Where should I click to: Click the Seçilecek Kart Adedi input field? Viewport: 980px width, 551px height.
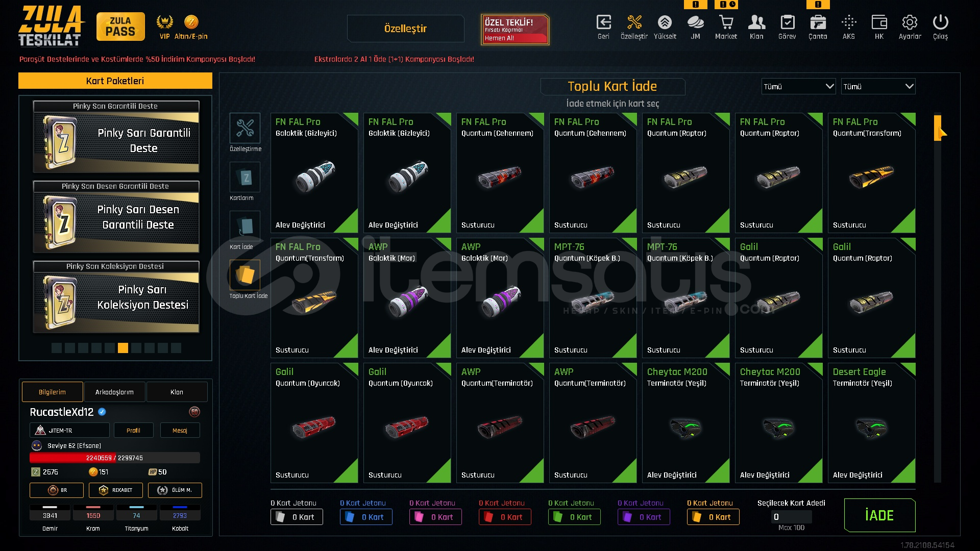pyautogui.click(x=791, y=517)
